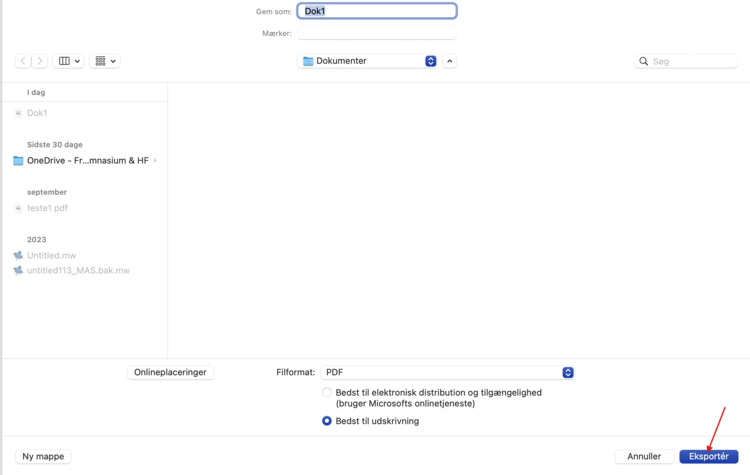Image resolution: width=750 pixels, height=475 pixels.
Task: Open the column view options menu
Action: coord(69,61)
